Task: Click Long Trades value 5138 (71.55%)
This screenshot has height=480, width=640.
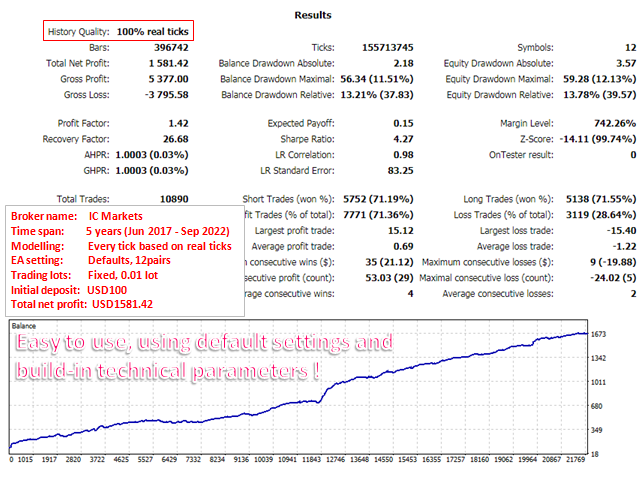Action: [601, 199]
